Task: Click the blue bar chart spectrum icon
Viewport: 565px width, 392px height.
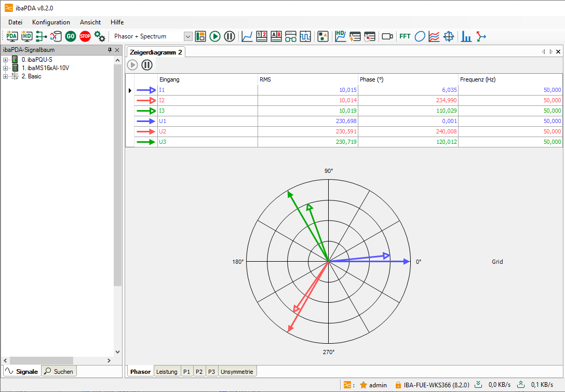Action: point(466,36)
